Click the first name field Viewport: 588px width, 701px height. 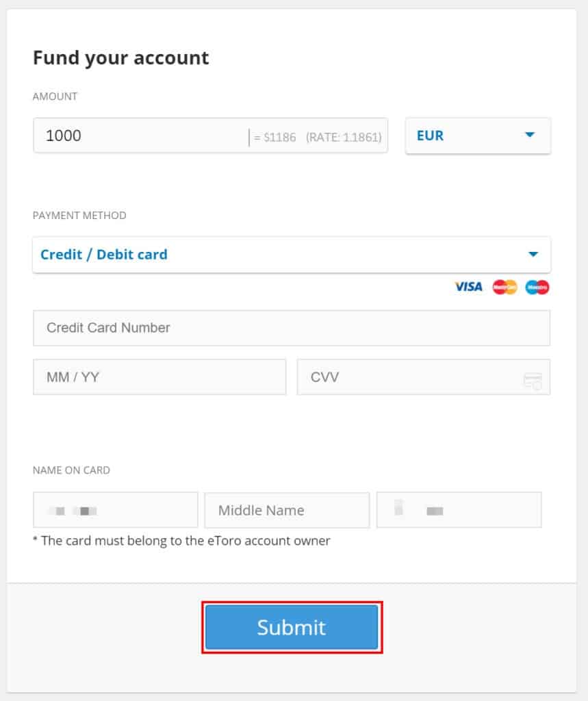point(116,510)
